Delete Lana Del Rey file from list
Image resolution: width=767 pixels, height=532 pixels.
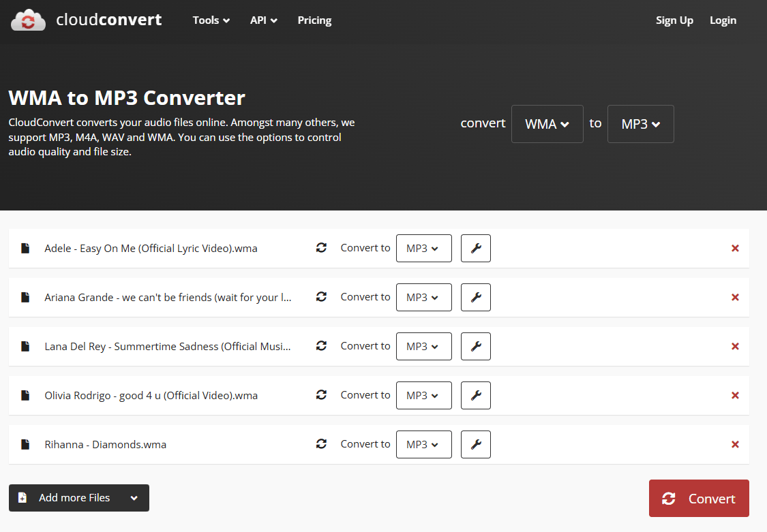pyautogui.click(x=735, y=346)
